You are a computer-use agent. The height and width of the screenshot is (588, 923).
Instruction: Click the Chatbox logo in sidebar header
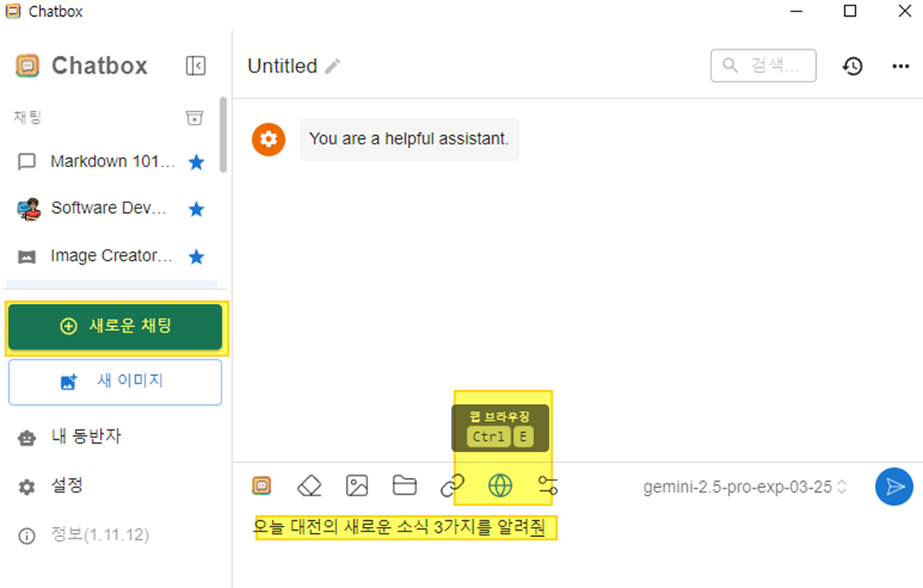28,66
